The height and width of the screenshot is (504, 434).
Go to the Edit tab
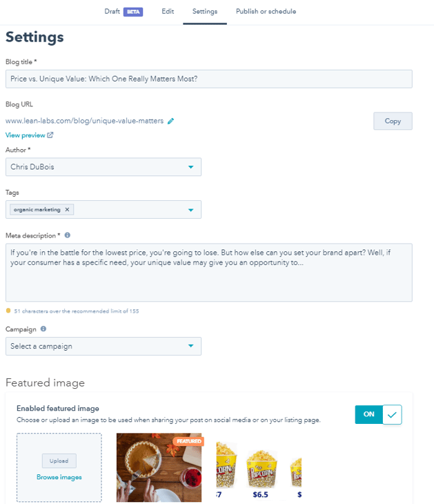coord(168,12)
